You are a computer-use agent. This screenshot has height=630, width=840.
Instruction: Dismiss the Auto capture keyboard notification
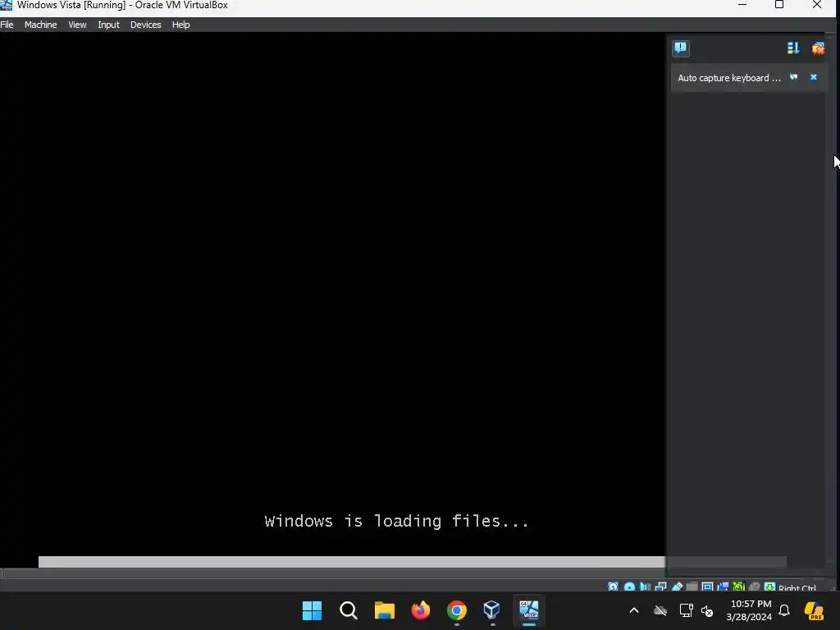pos(813,77)
